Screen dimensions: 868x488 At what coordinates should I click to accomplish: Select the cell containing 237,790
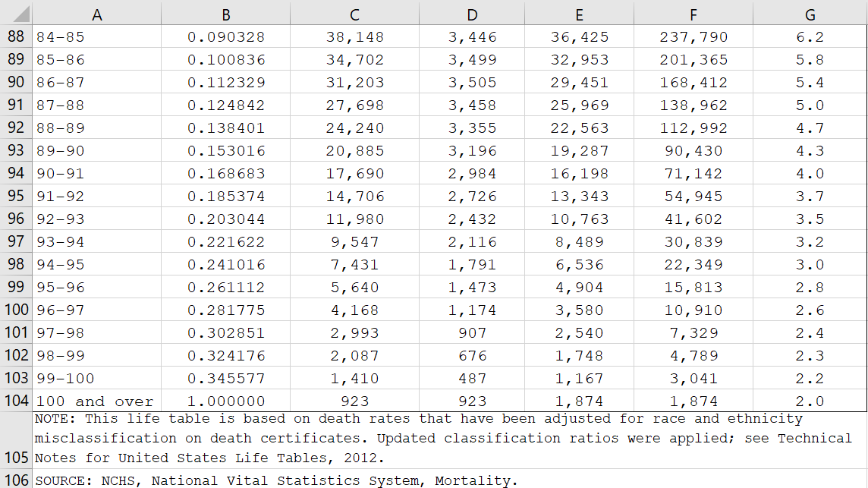click(693, 36)
